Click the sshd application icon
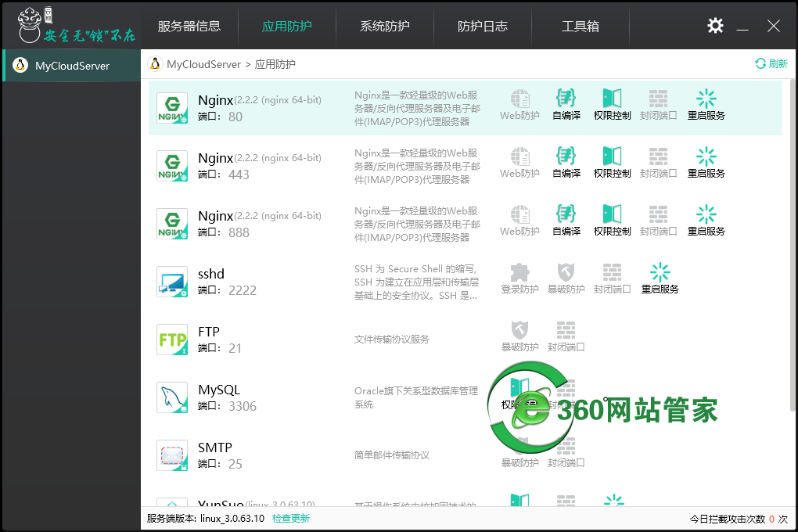 point(172,282)
